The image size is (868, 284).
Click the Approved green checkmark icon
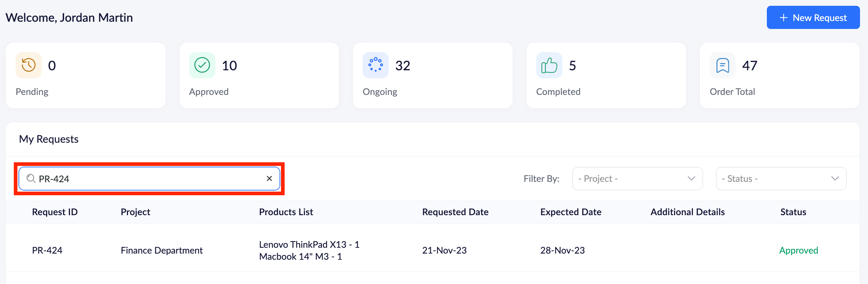tap(202, 66)
